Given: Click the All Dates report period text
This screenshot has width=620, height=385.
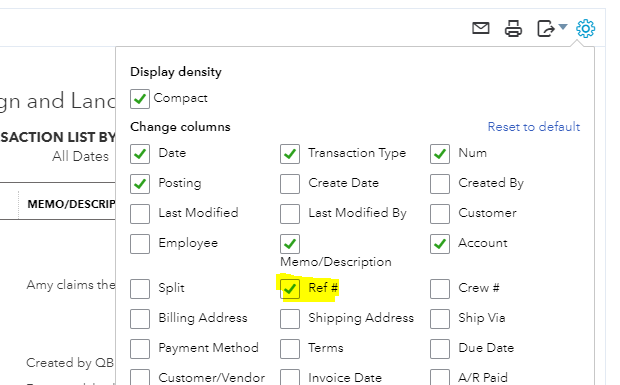Looking at the screenshot, I should [80, 157].
